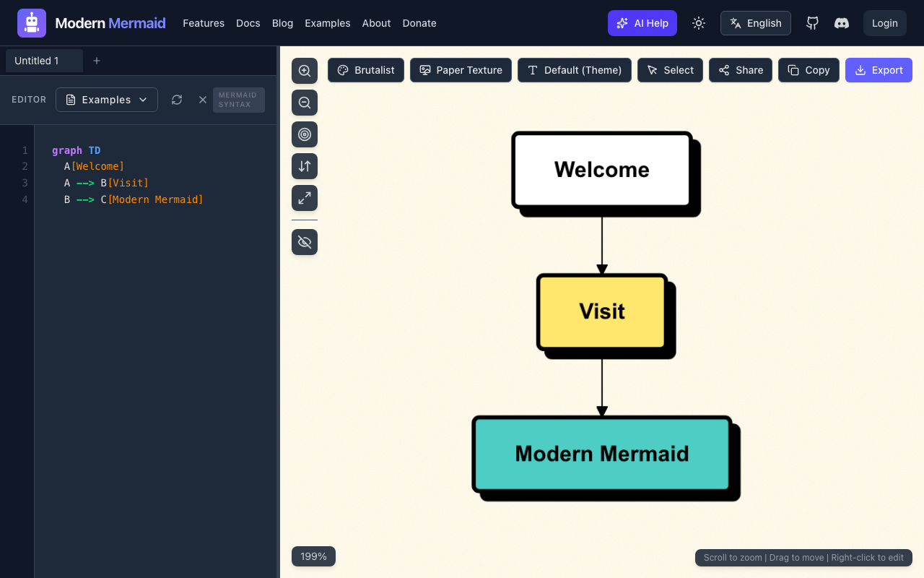The image size is (924, 578).
Task: Open the Docs menu item
Action: [248, 23]
